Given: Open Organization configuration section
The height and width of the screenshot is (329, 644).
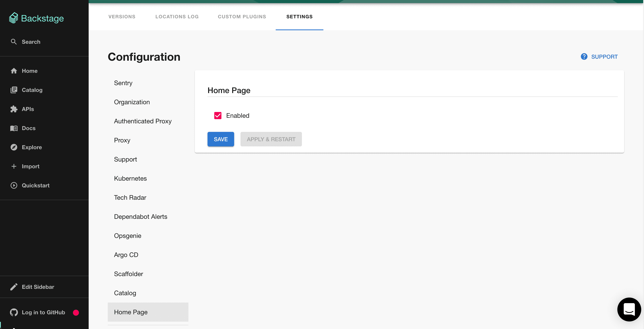Looking at the screenshot, I should pyautogui.click(x=148, y=102).
